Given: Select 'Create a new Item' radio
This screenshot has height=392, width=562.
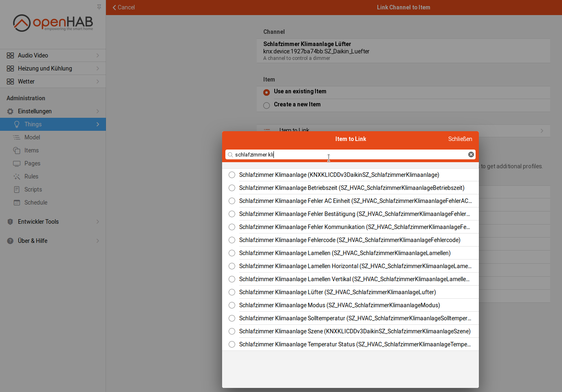Looking at the screenshot, I should point(267,105).
